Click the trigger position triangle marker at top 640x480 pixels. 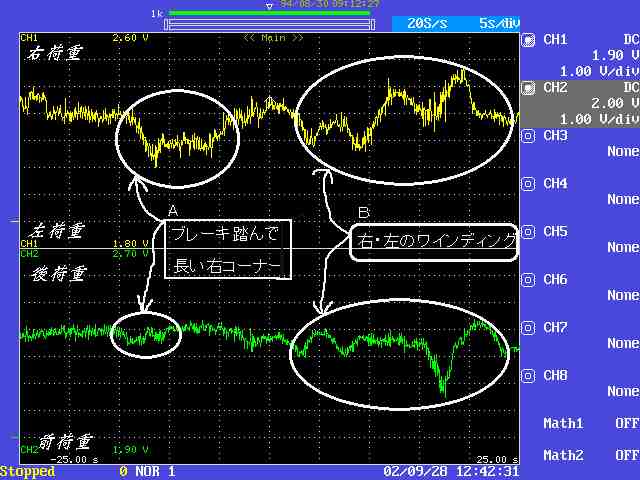(269, 6)
